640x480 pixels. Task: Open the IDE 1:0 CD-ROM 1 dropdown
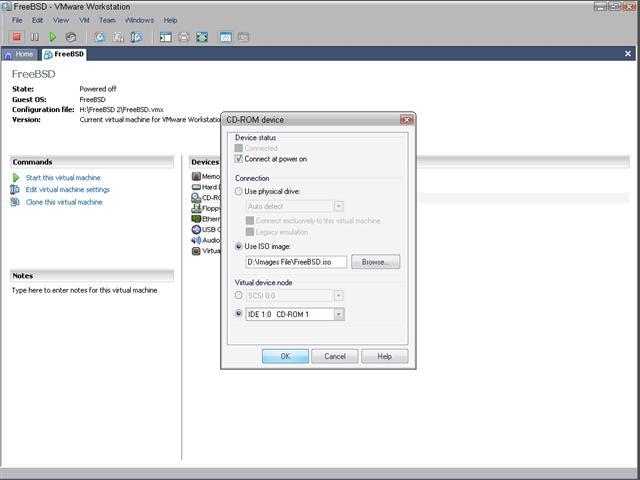[339, 314]
